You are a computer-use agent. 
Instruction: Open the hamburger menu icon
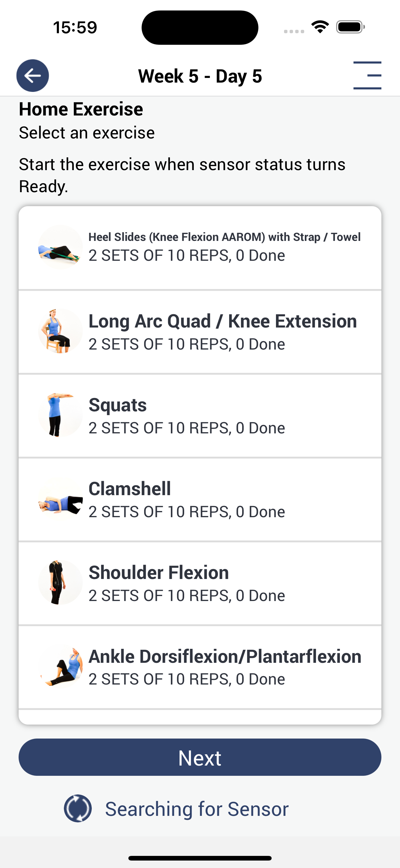367,75
